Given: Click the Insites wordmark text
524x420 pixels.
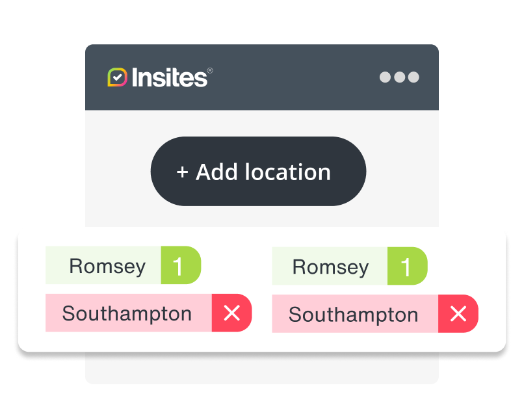Looking at the screenshot, I should (x=169, y=78).
